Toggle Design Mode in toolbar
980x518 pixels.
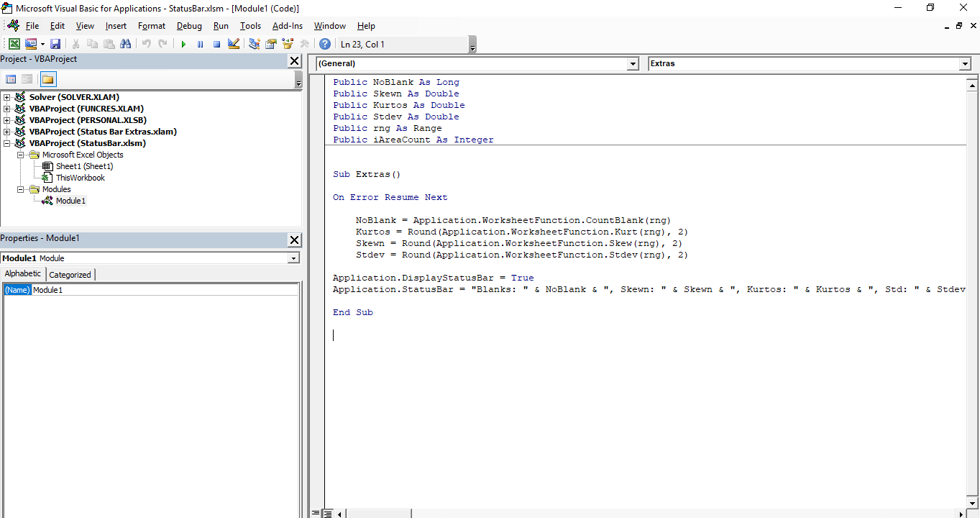233,44
